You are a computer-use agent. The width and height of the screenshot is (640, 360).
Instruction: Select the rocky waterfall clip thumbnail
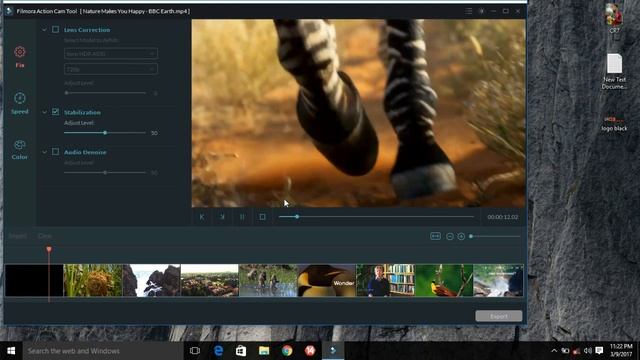tap(151, 280)
